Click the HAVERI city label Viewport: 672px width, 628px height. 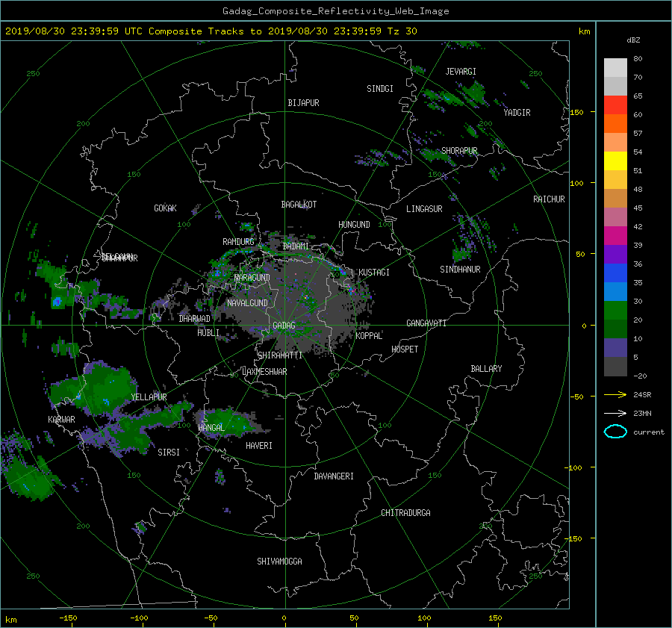point(259,446)
